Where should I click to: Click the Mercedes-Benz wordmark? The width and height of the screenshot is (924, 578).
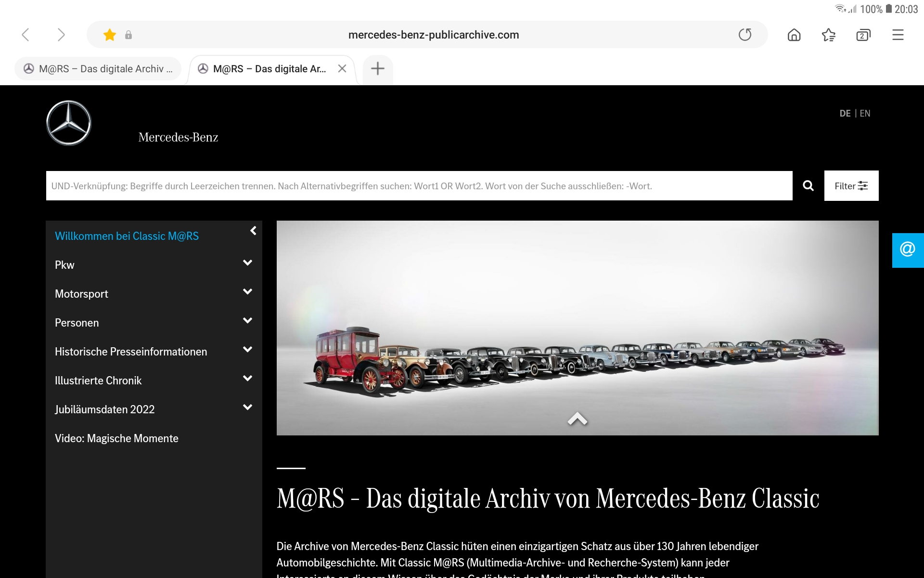(178, 137)
